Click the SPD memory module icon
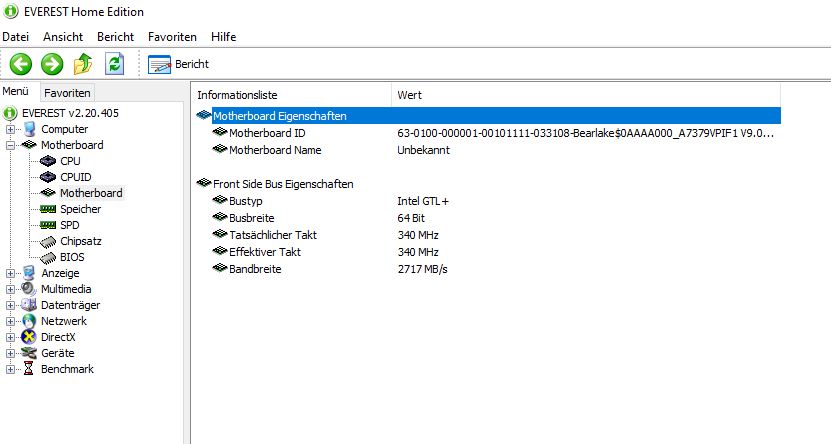Screen dimensions: 831x444 48,225
